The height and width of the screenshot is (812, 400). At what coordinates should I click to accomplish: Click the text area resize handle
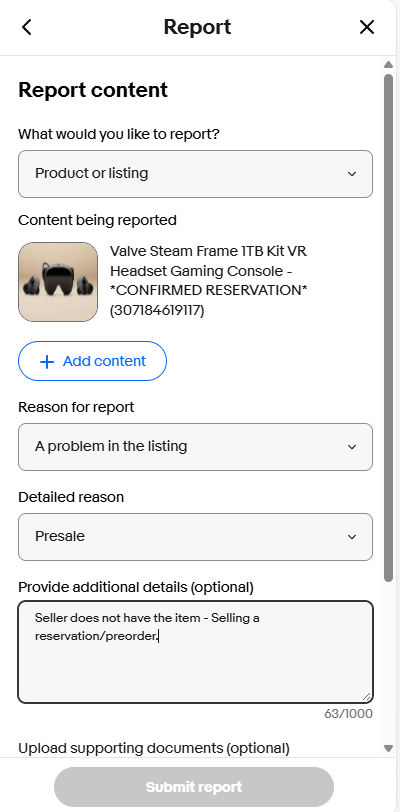pyautogui.click(x=367, y=697)
